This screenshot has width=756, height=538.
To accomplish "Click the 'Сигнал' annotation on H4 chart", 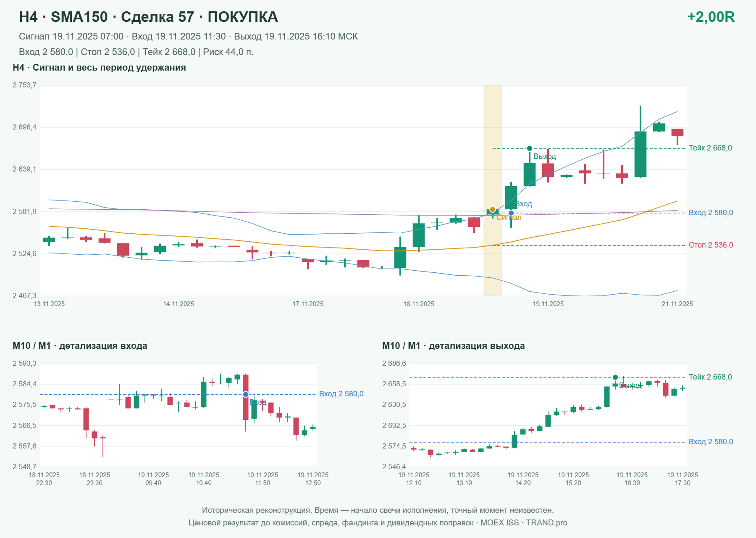I will click(509, 217).
